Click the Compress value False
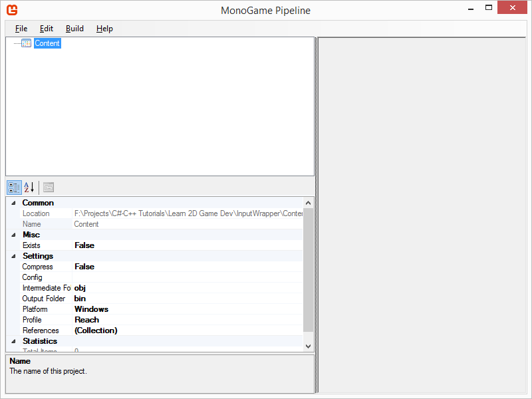The height and width of the screenshot is (399, 532). coord(84,267)
